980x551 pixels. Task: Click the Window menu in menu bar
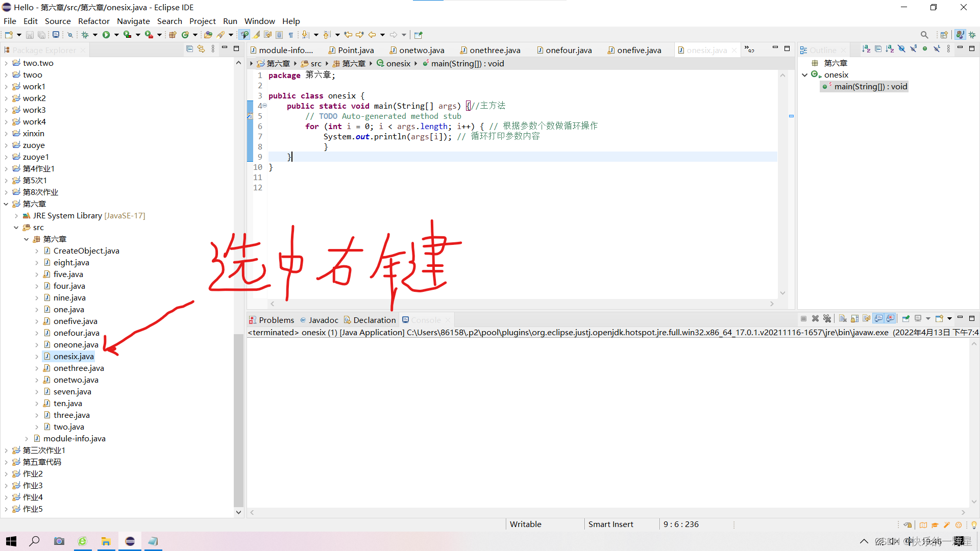pyautogui.click(x=258, y=21)
